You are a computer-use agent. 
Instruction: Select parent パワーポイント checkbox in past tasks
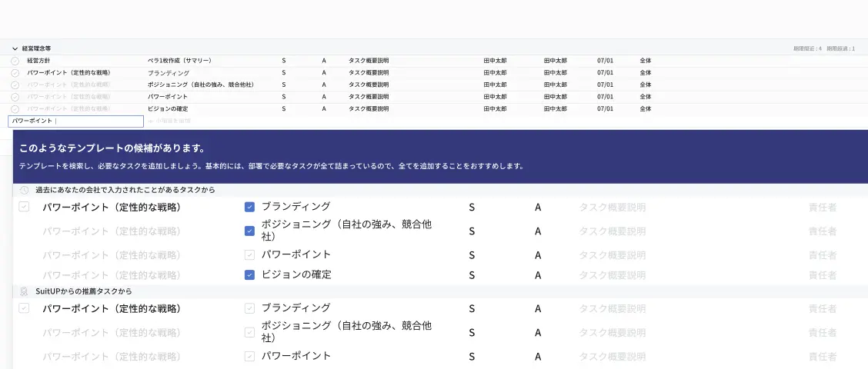(x=24, y=207)
